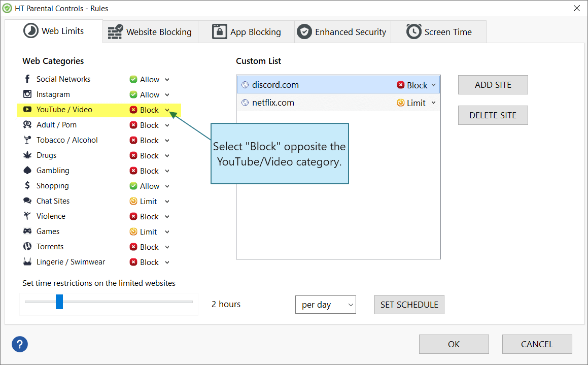Click the orange Limit icon for Chat Sites
588x365 pixels.
(133, 201)
